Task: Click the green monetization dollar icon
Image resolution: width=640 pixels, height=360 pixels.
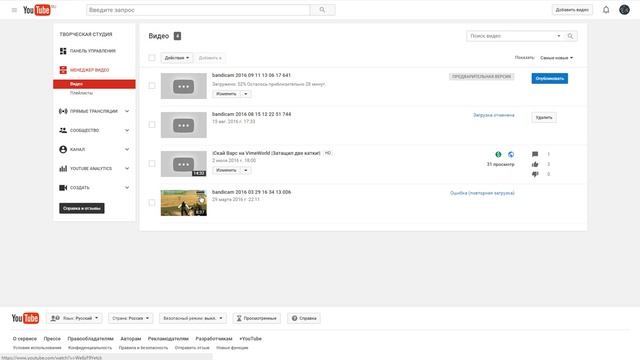Action: 498,154
